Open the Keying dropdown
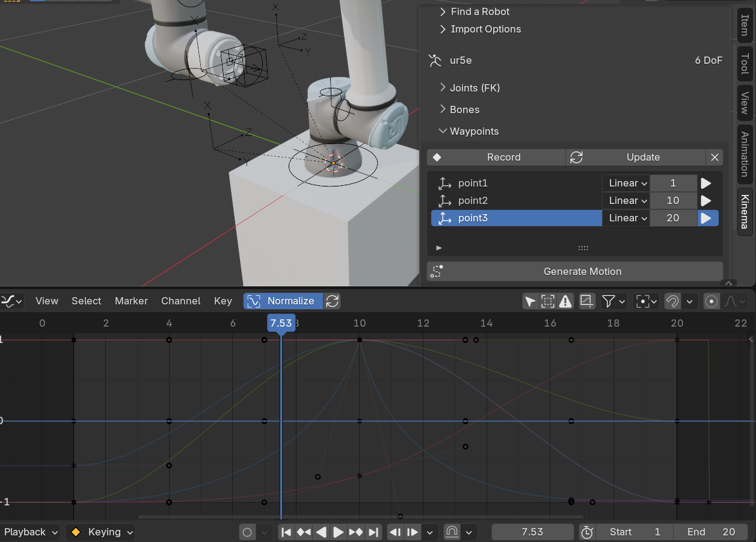 pyautogui.click(x=100, y=532)
